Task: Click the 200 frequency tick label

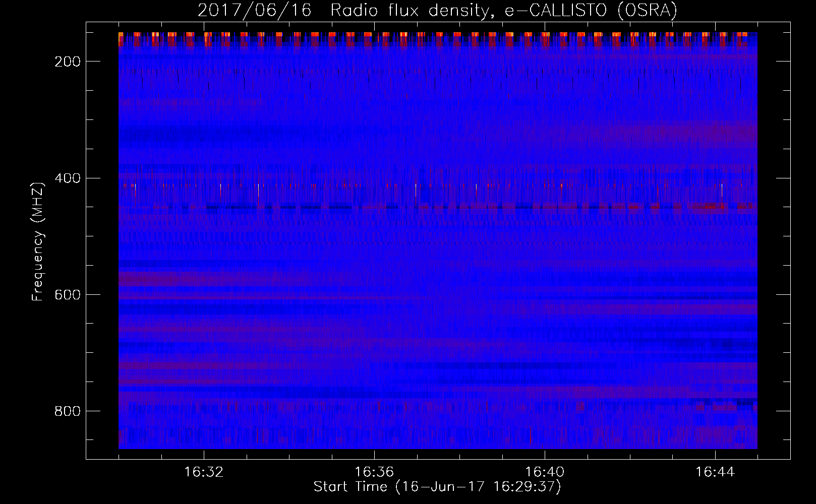Action: [x=68, y=61]
